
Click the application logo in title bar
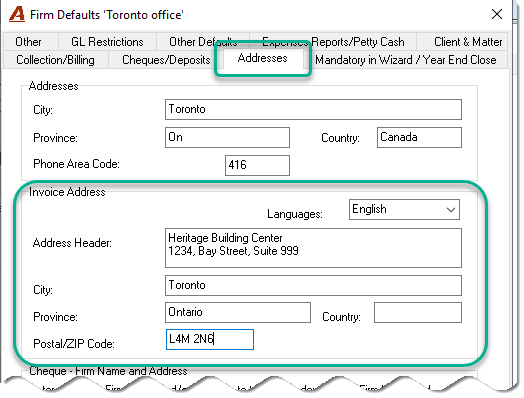[x=17, y=14]
